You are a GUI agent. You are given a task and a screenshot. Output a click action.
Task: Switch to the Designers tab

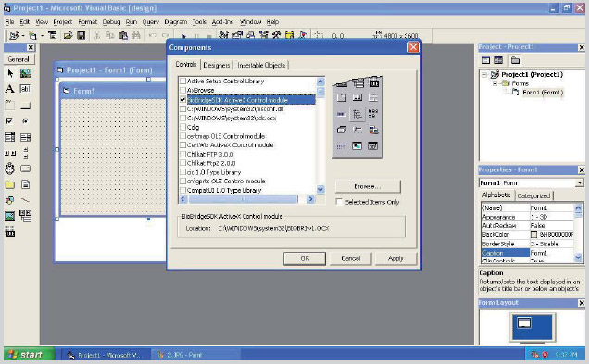(217, 65)
